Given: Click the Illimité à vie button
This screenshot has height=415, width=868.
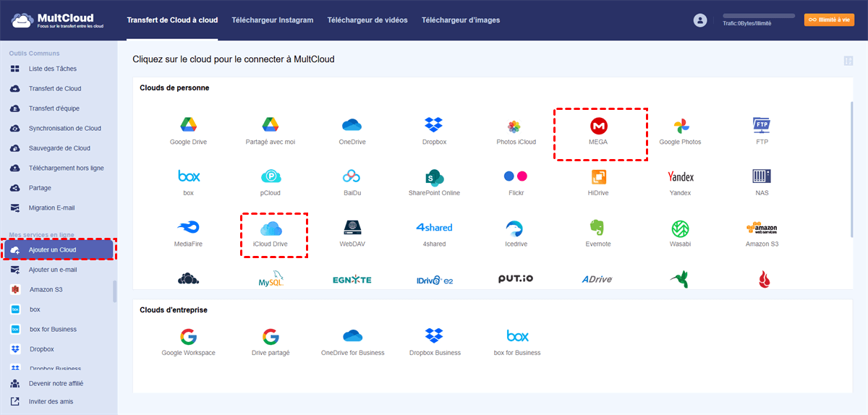Looking at the screenshot, I should (829, 20).
